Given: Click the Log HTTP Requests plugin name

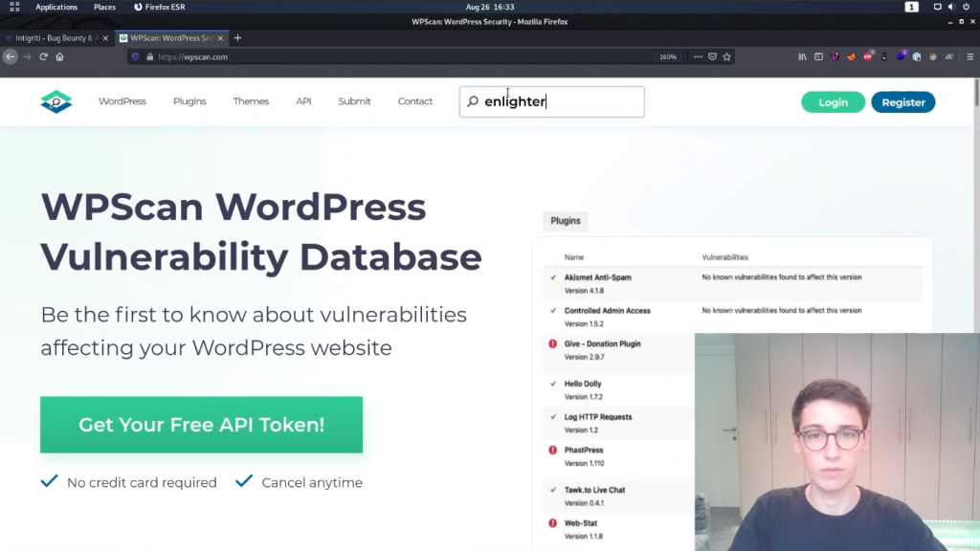Looking at the screenshot, I should tap(597, 417).
